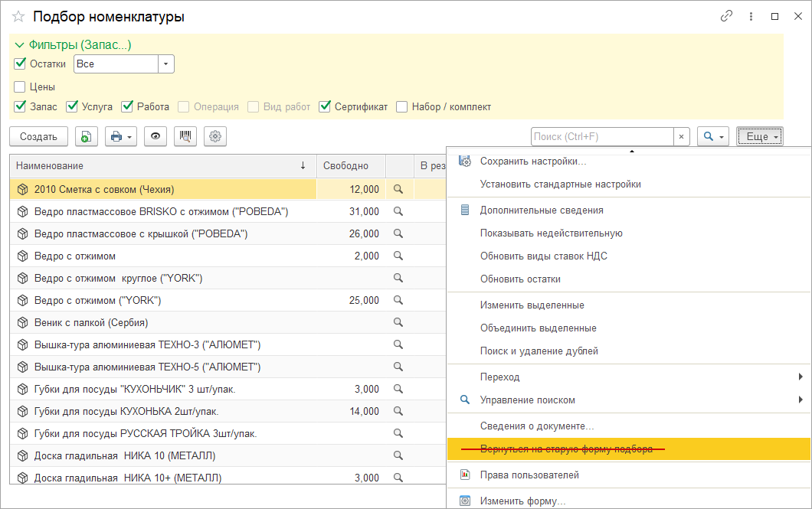Click the get link icon in title bar

point(726,16)
